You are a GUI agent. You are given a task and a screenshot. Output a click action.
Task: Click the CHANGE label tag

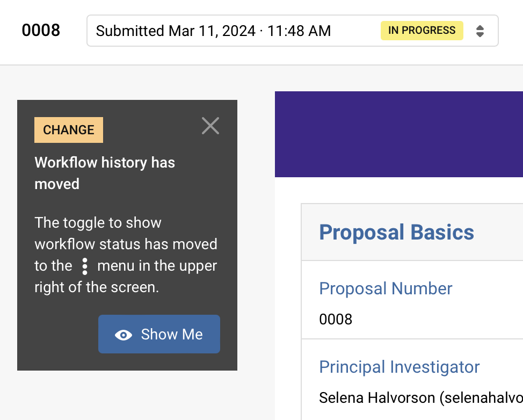(69, 130)
